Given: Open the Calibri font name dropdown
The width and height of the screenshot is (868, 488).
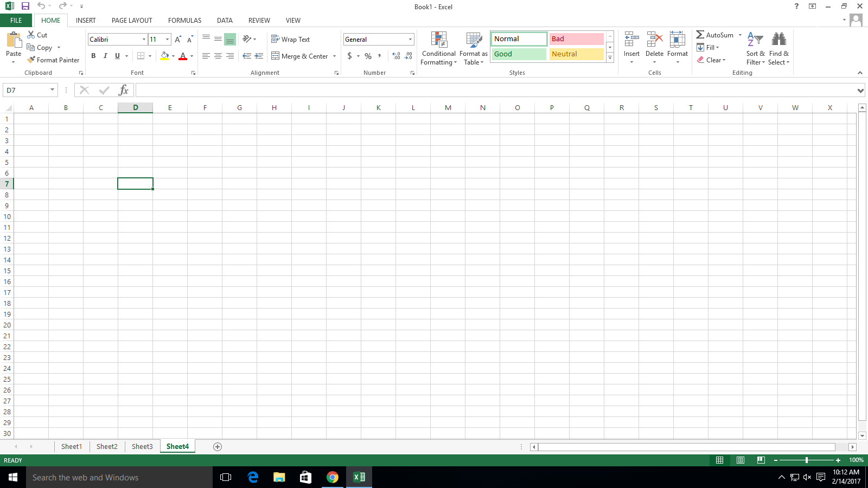Looking at the screenshot, I should coord(144,39).
